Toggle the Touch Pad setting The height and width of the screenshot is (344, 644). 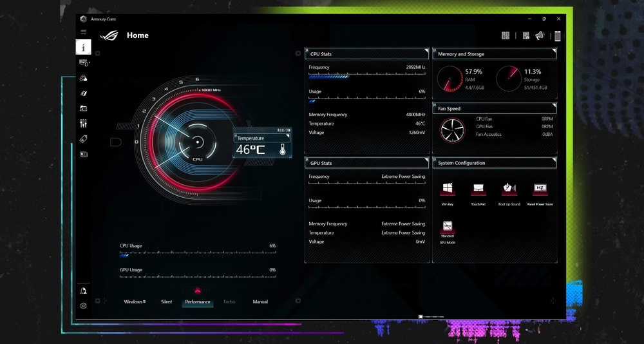(x=478, y=190)
